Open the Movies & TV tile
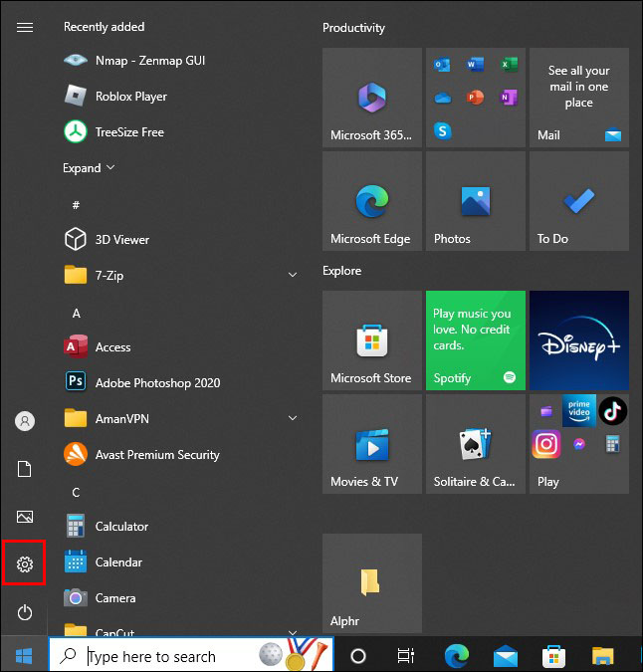The height and width of the screenshot is (672, 643). coord(372,444)
